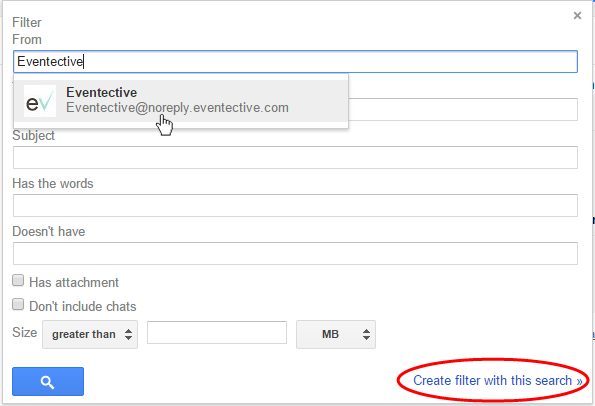
Task: Click the Has the words text field
Action: (295, 205)
